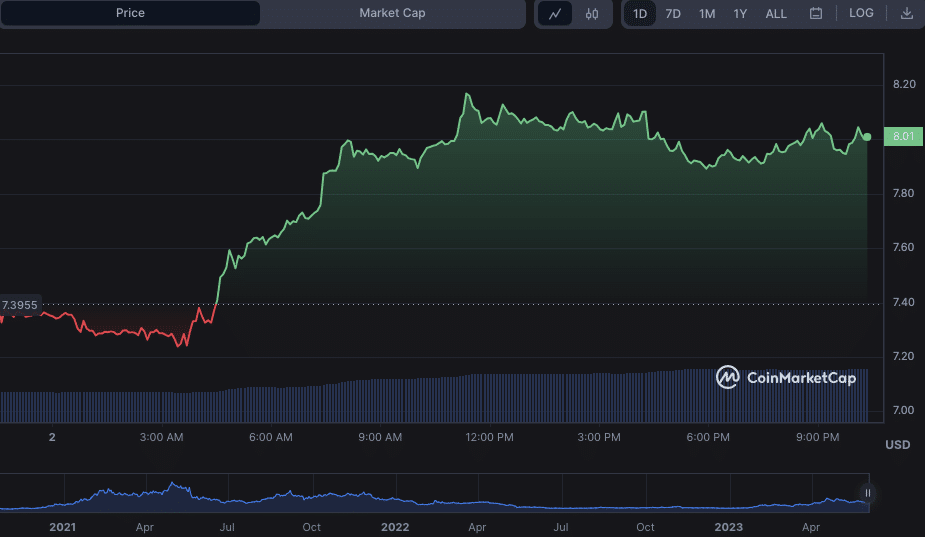Screen dimensions: 925x537
Task: Open the calendar date range picker
Action: tap(816, 14)
